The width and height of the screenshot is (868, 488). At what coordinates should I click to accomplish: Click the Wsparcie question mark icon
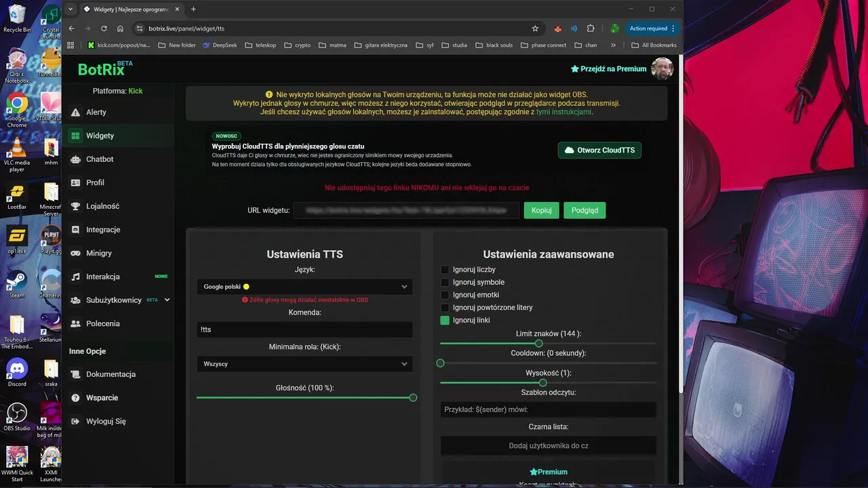75,398
